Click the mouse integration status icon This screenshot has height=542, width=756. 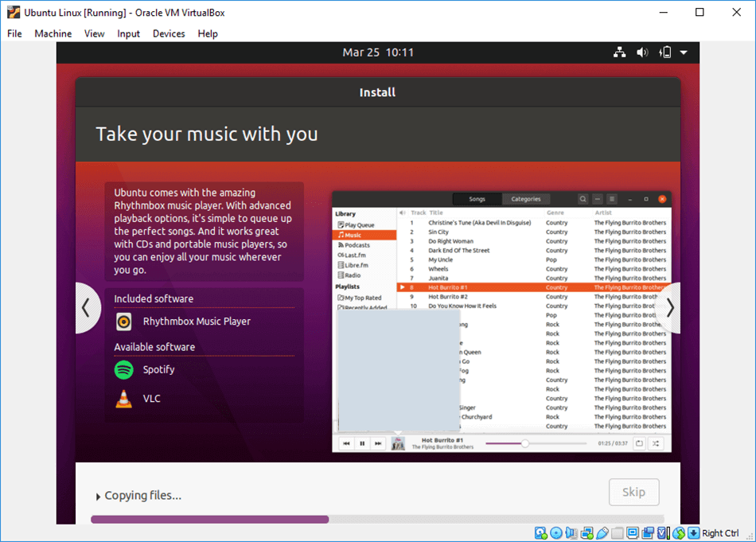pyautogui.click(x=678, y=532)
